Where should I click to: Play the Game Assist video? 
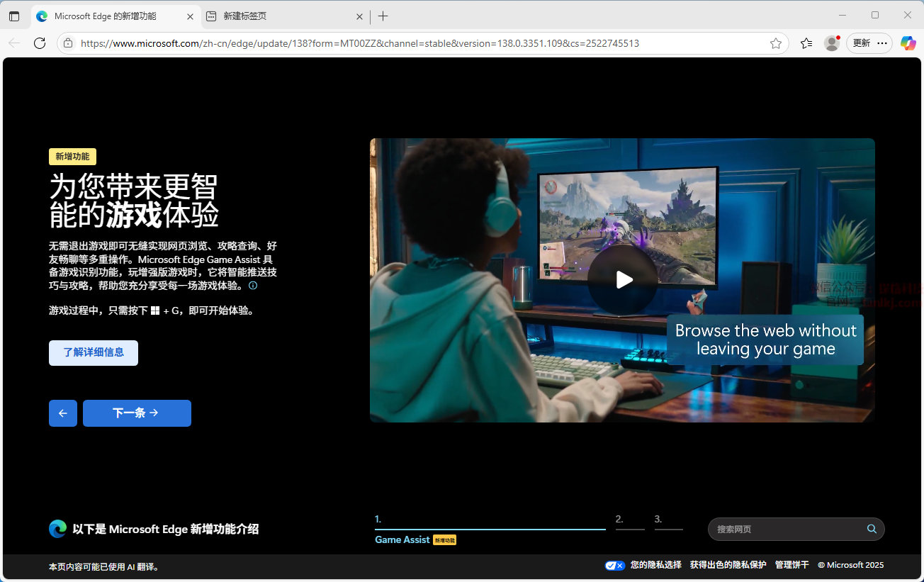623,280
